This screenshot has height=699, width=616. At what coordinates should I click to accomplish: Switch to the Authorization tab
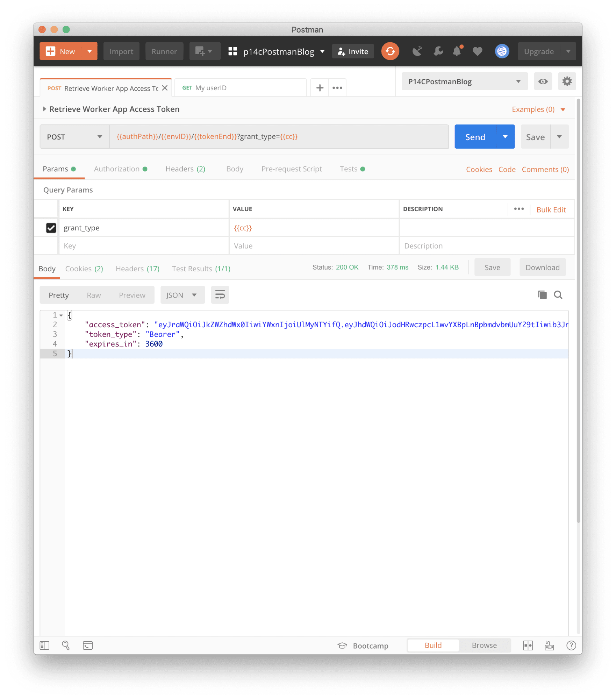tap(121, 169)
